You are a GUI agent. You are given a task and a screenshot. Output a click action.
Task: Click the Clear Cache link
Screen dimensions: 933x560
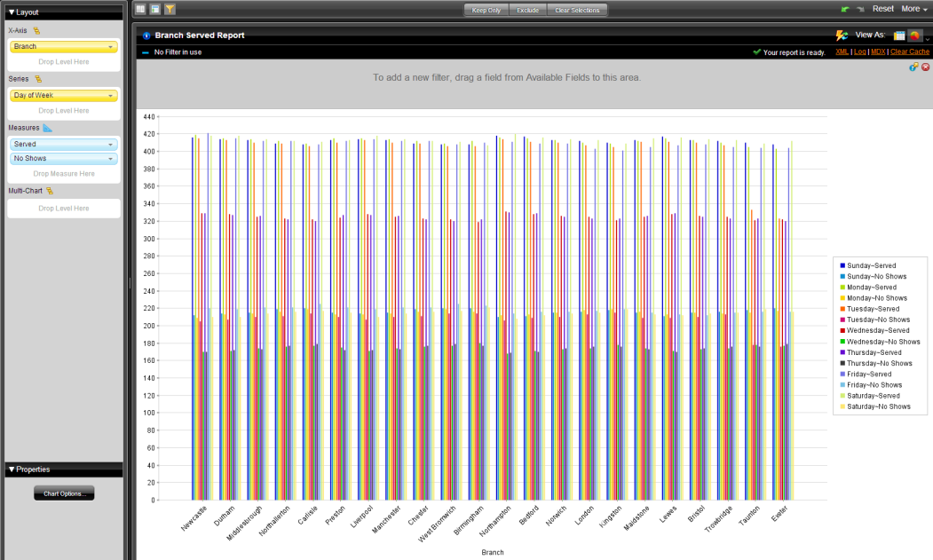click(910, 51)
